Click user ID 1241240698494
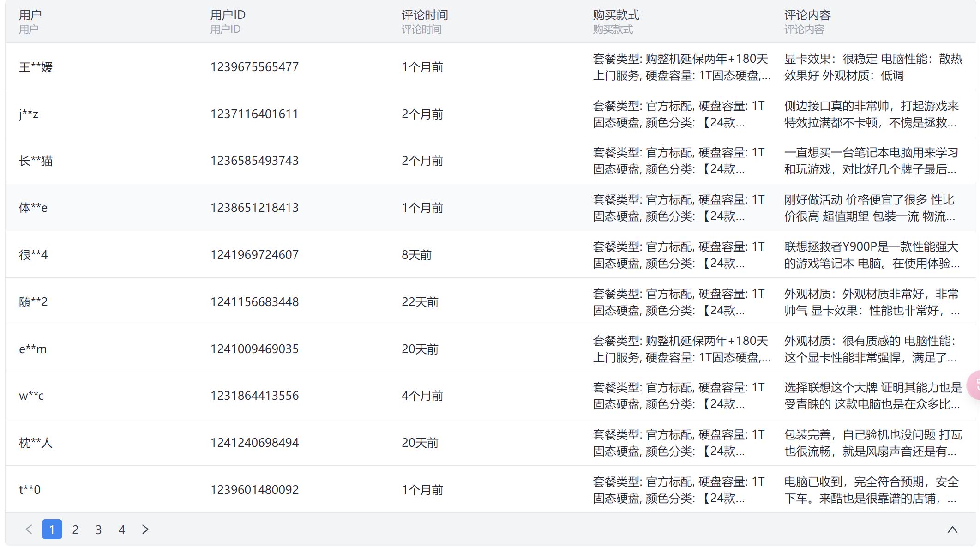Image resolution: width=980 pixels, height=547 pixels. tap(255, 443)
